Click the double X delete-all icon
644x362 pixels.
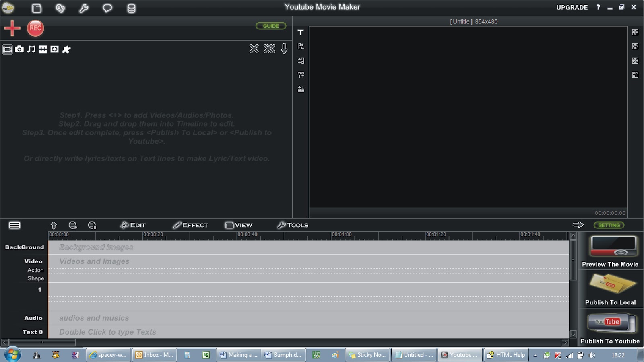269,49
